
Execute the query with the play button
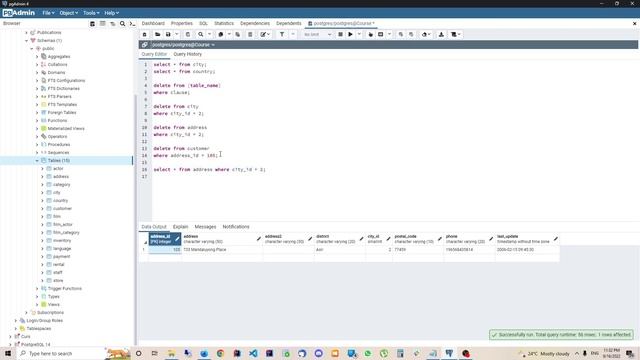[350, 35]
